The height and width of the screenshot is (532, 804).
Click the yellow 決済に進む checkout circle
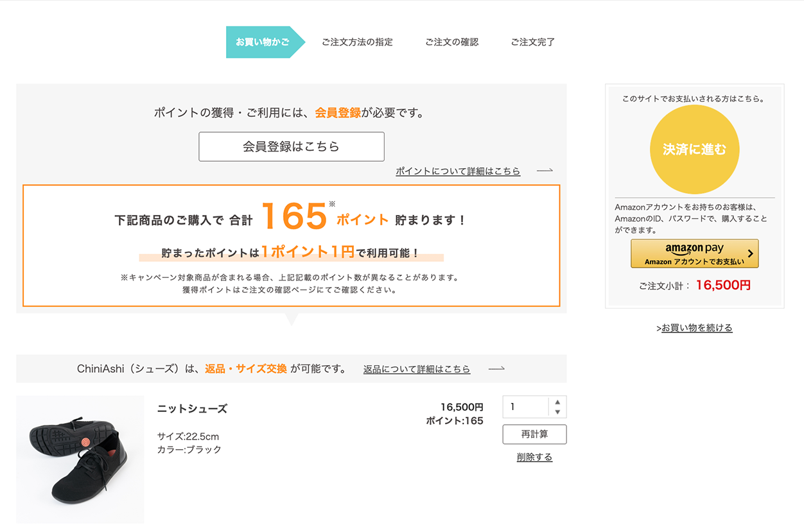click(x=694, y=150)
